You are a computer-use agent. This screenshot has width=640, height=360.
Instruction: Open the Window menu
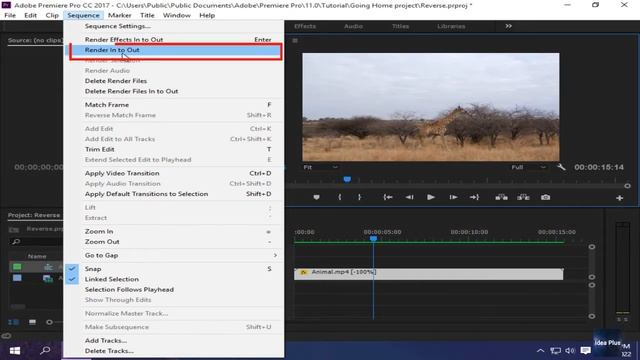177,15
